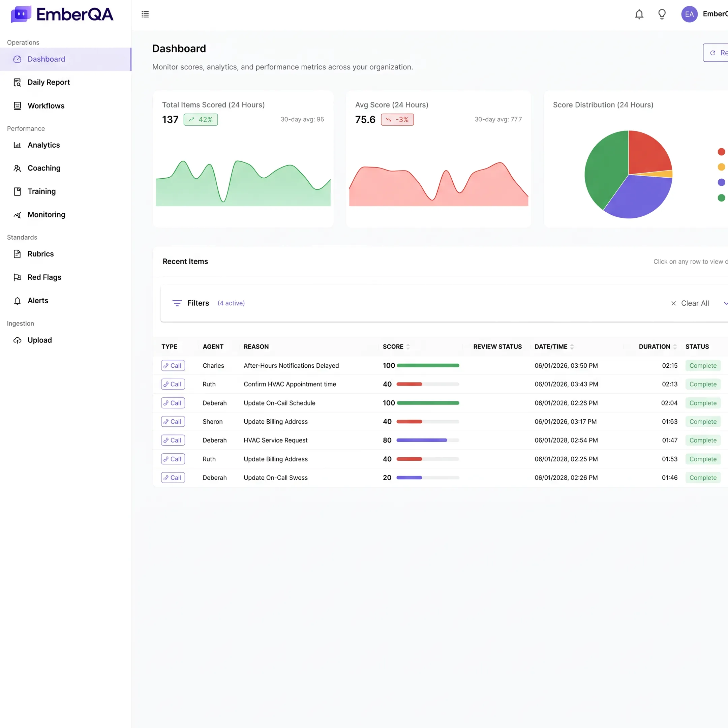Open the Analytics section
This screenshot has height=728, width=728.
(x=66, y=145)
